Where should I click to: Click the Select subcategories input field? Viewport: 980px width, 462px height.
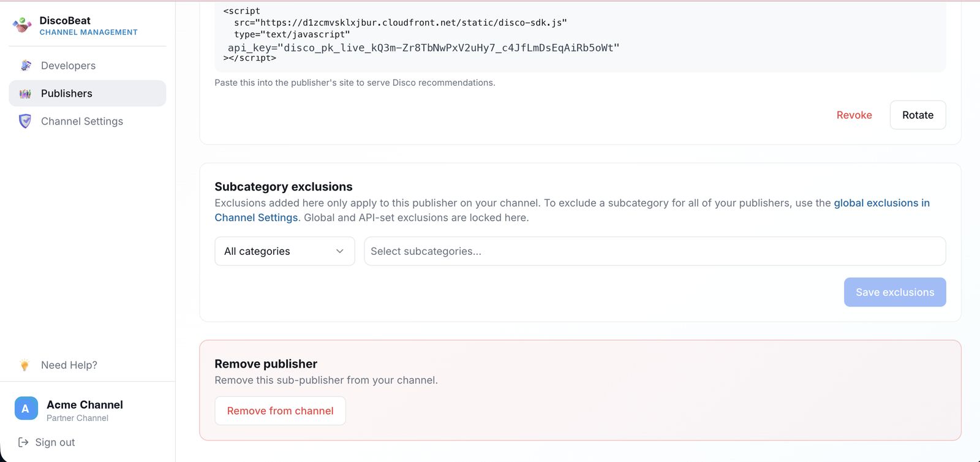(655, 251)
